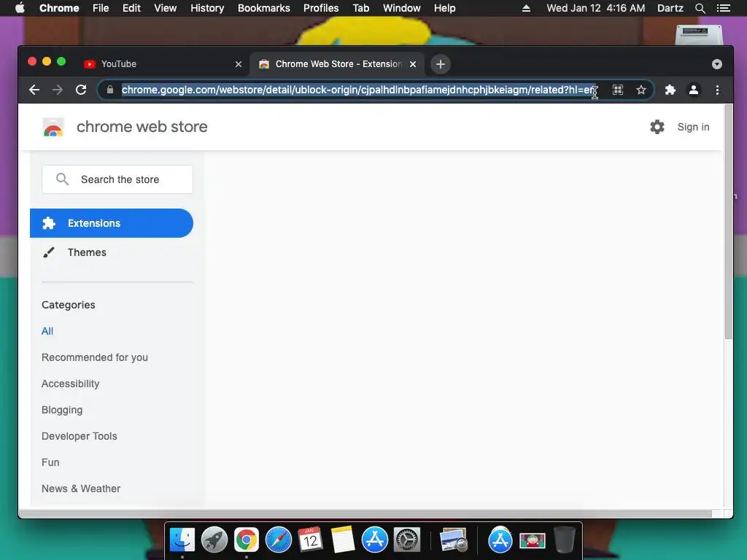747x560 pixels.
Task: Click the Categories heading
Action: tap(68, 305)
